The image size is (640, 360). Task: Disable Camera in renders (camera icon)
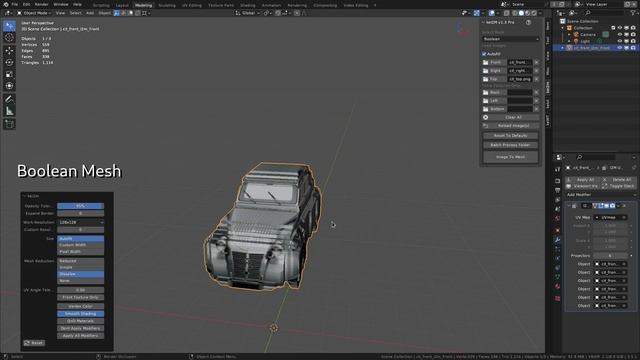pos(633,34)
